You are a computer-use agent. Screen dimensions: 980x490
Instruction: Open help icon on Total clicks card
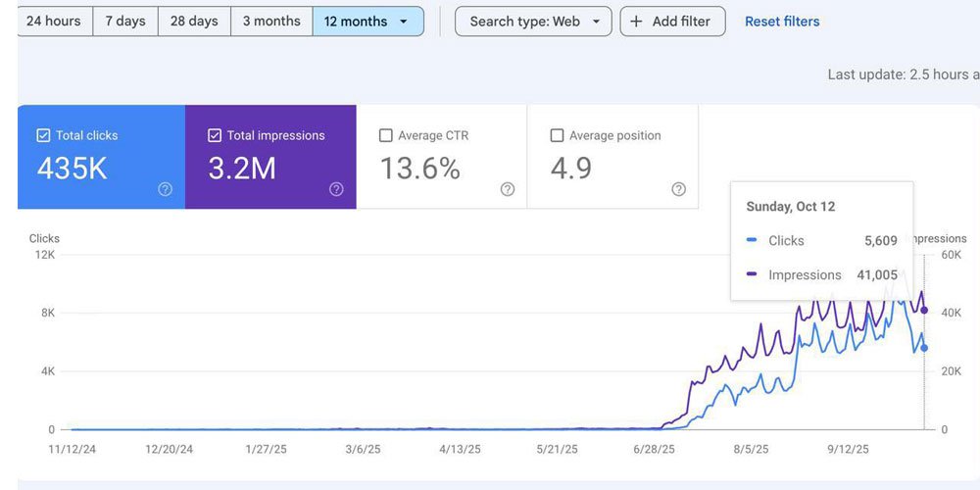pos(165,189)
